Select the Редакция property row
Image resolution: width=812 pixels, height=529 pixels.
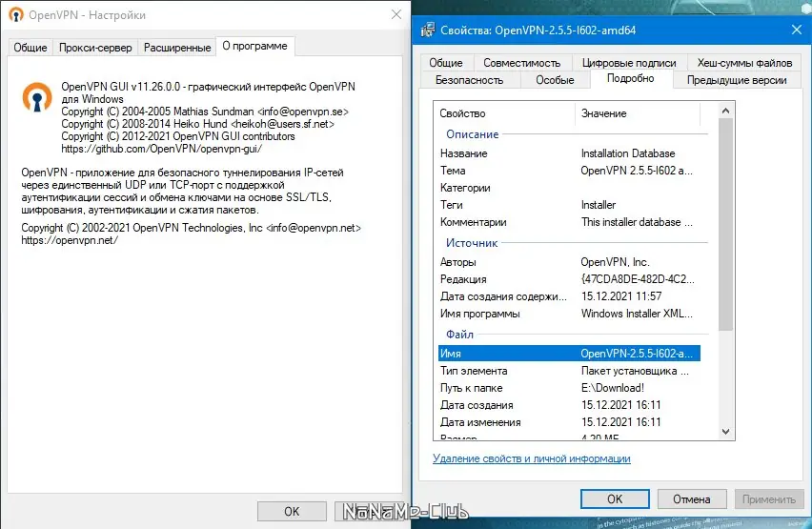click(x=569, y=279)
